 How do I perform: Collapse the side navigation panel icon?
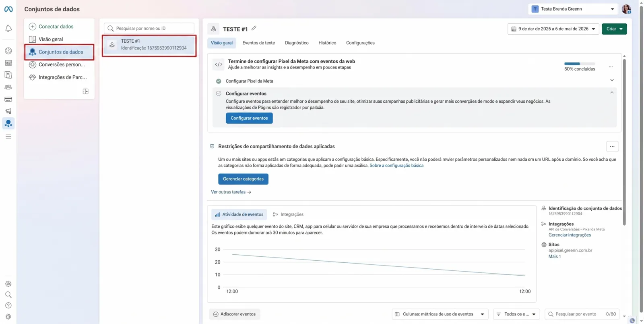pyautogui.click(x=86, y=91)
